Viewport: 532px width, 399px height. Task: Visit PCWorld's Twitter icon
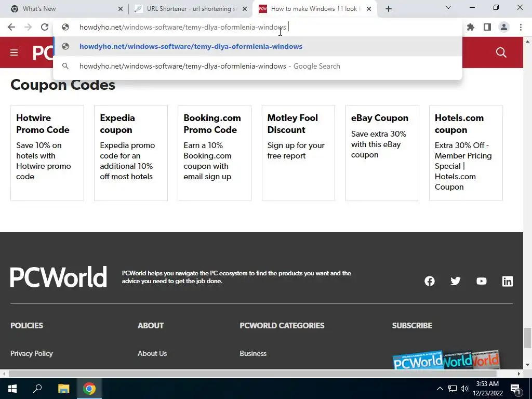coord(455,281)
